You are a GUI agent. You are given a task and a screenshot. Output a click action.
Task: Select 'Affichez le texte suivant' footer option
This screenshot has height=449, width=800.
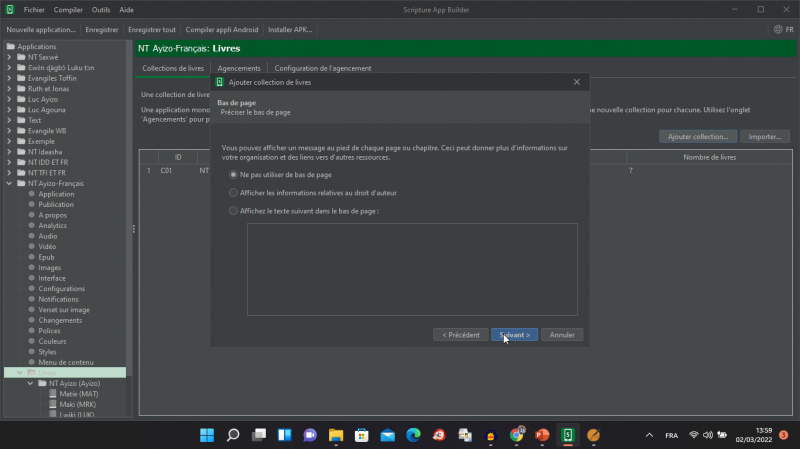[234, 211]
